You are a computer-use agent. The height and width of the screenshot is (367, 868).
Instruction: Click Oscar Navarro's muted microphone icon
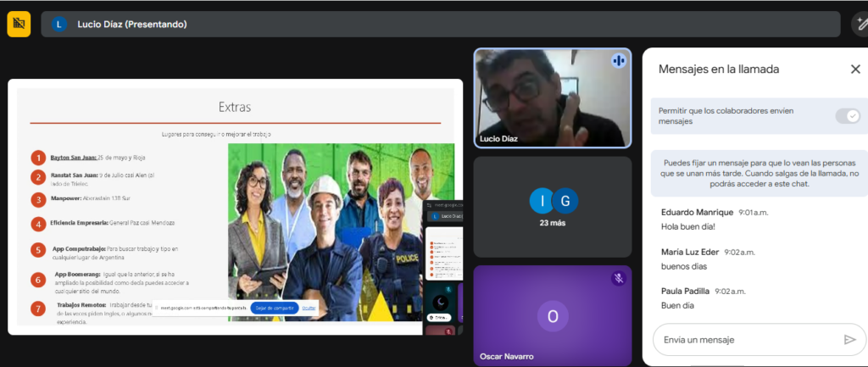pos(619,278)
